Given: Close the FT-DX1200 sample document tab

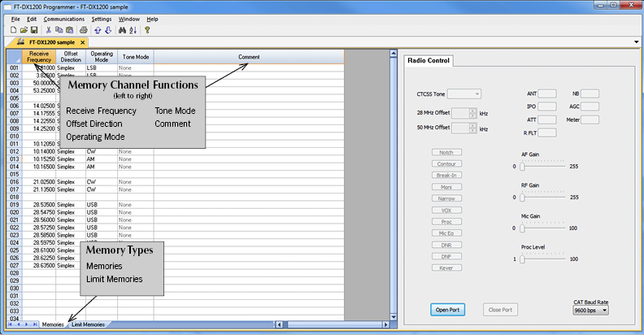Looking at the screenshot, I should point(83,42).
